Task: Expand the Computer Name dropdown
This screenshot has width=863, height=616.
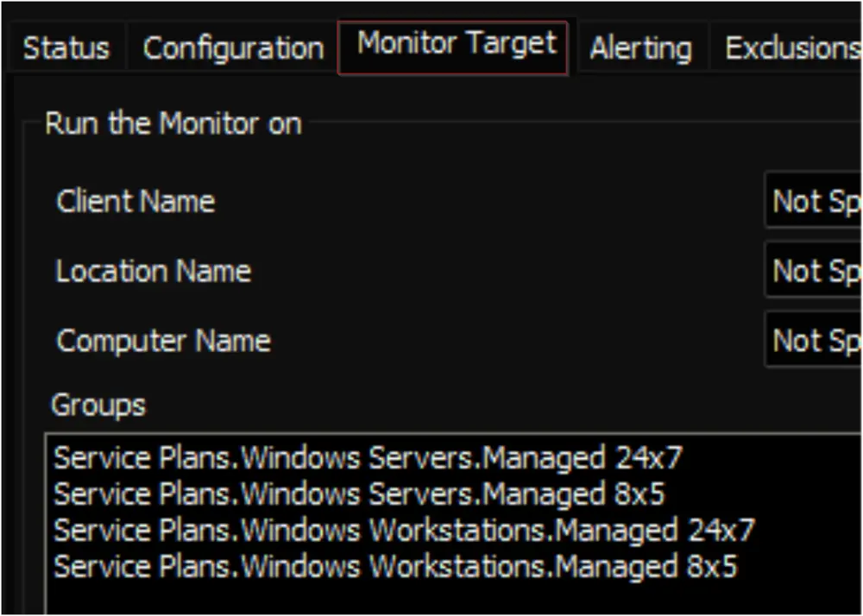Action: [x=814, y=341]
